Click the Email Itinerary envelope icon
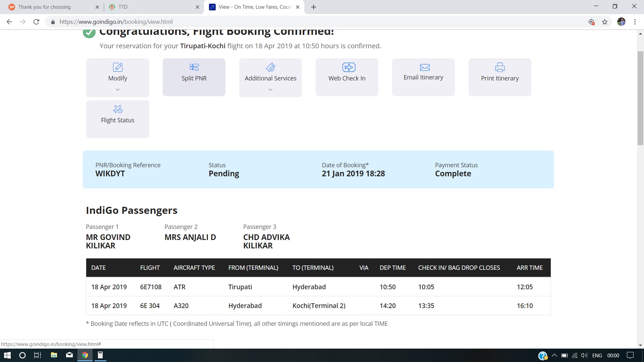This screenshot has width=644, height=362. (425, 67)
